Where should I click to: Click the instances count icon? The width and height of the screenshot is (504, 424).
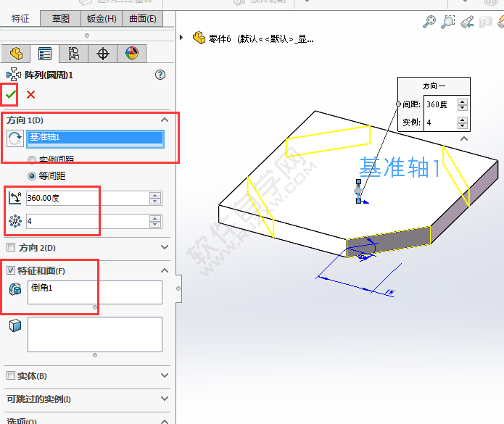(x=15, y=221)
